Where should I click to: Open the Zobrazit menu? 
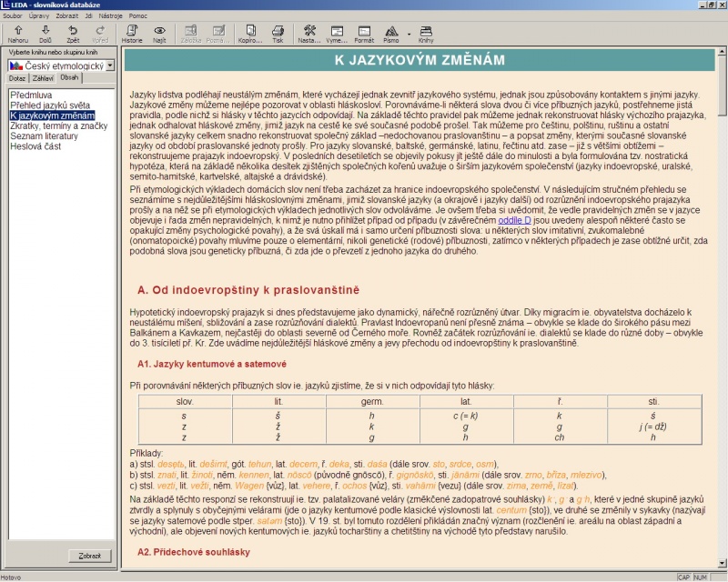[67, 15]
